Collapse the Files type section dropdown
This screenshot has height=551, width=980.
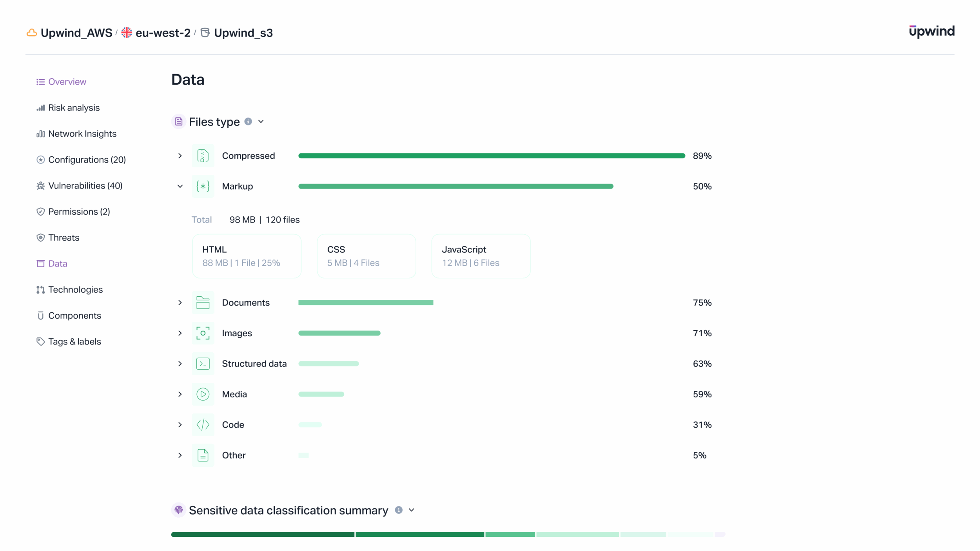261,121
